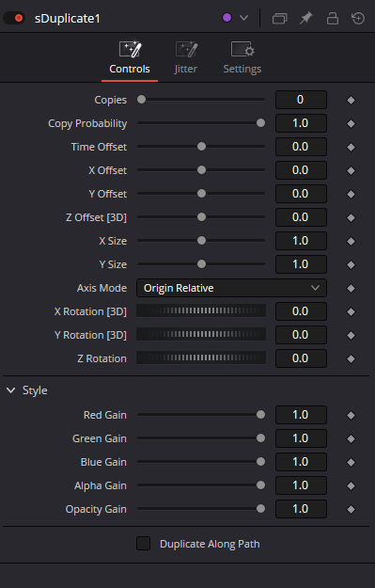The width and height of the screenshot is (375, 588).
Task: Toggle the sDuplicate1 node enable switch
Action: coord(14,18)
